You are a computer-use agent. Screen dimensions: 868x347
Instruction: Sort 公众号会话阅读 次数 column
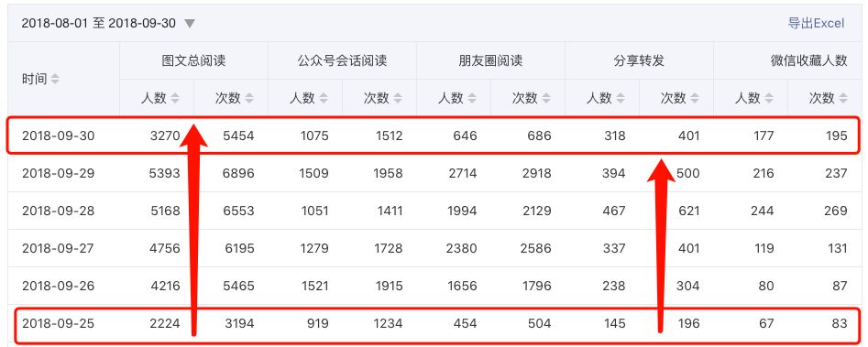pyautogui.click(x=398, y=98)
